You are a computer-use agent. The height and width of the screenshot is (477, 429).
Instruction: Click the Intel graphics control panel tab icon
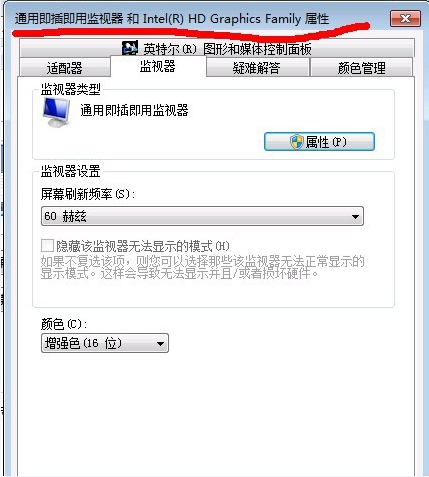pyautogui.click(x=130, y=48)
